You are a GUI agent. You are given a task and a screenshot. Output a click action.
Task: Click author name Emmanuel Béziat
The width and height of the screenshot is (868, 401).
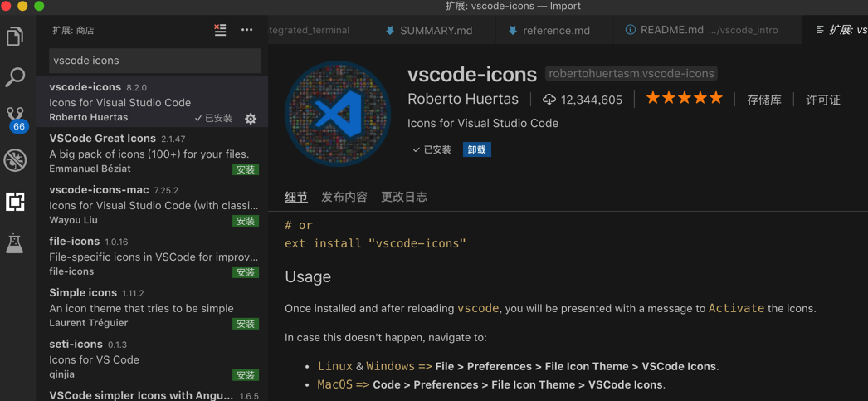point(90,169)
